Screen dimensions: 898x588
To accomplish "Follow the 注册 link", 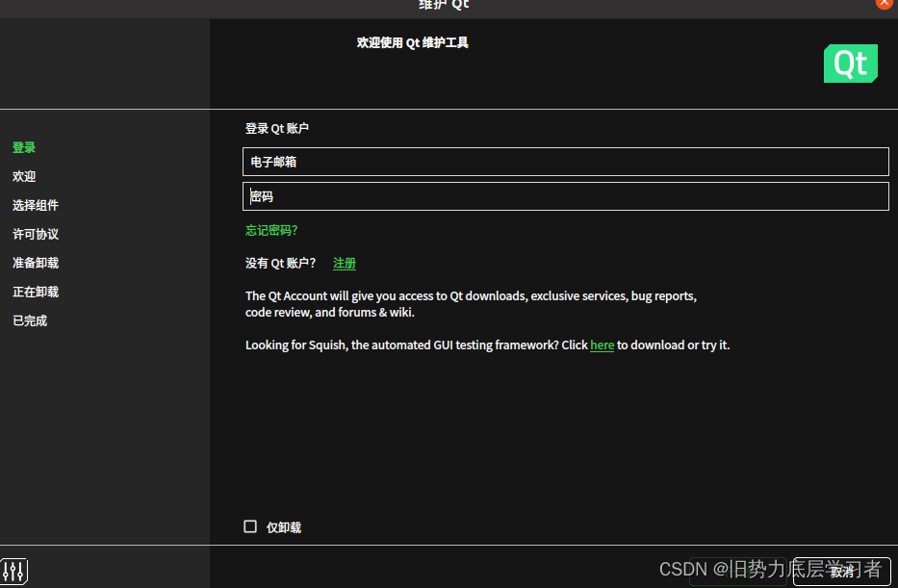I will pyautogui.click(x=345, y=264).
